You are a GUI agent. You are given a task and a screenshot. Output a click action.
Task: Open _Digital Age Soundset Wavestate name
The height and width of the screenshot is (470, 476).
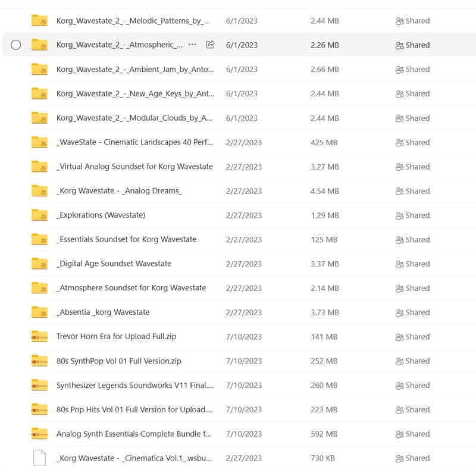tap(114, 264)
